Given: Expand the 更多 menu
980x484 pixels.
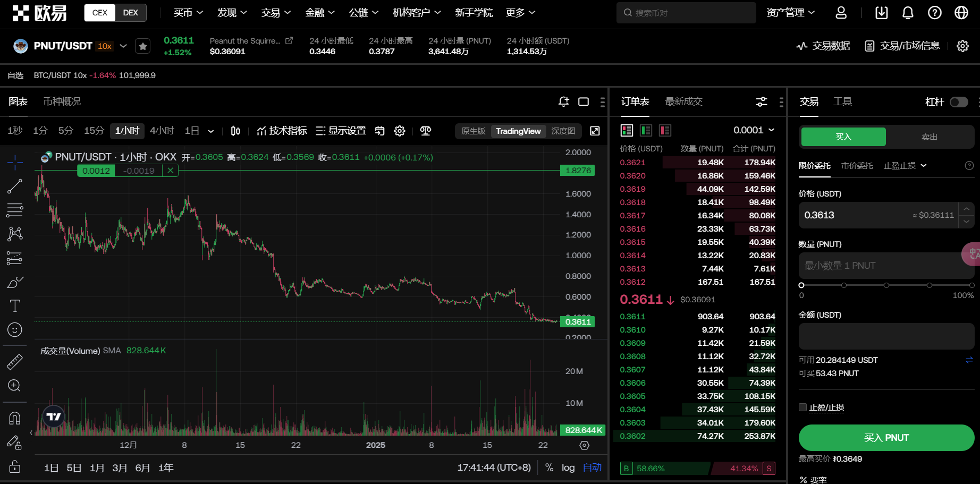Looking at the screenshot, I should 520,13.
